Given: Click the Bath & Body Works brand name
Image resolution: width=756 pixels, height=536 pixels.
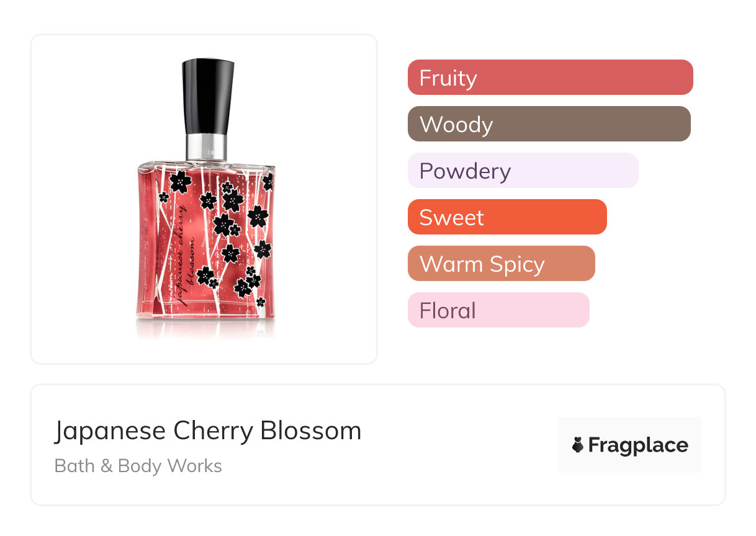Looking at the screenshot, I should pos(138,466).
